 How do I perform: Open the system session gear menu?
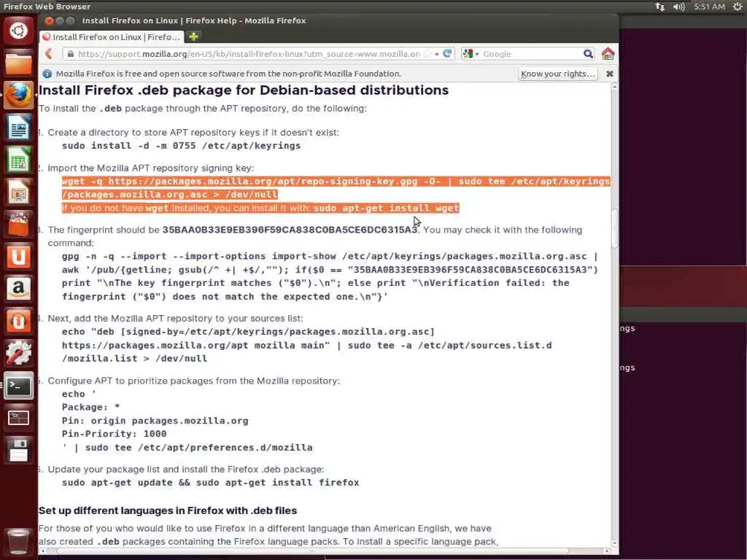(x=737, y=7)
